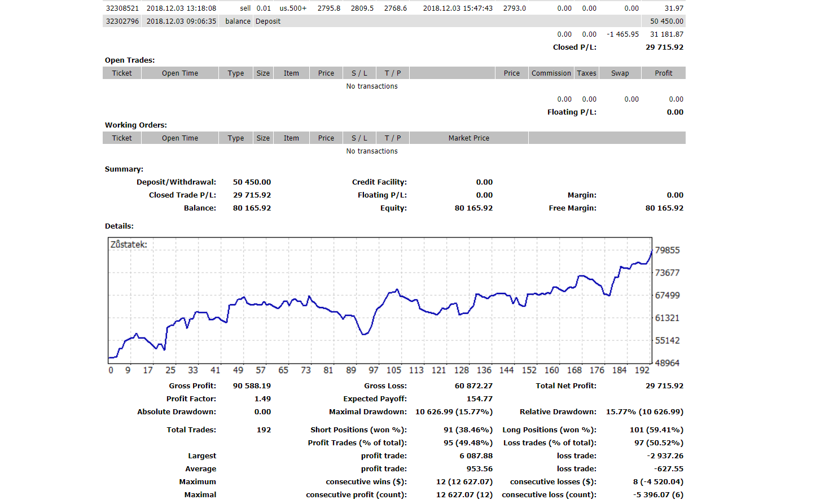
Task: Click Long Positions value 101 (59.41%)
Action: pyautogui.click(x=656, y=430)
